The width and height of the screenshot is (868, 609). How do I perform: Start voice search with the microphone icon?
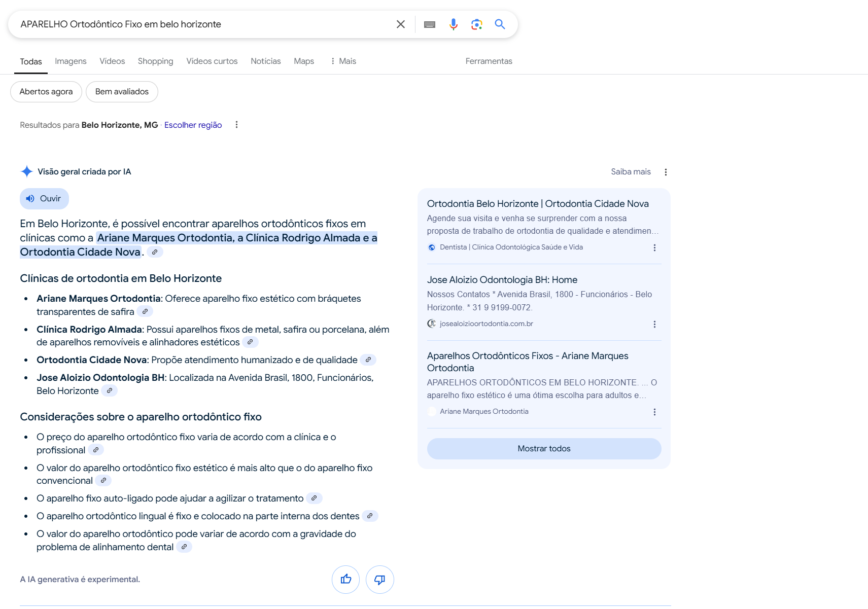pos(453,24)
